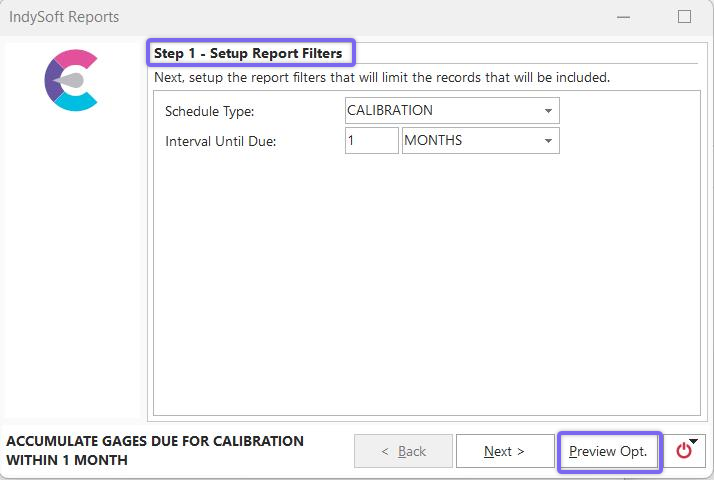Click the red power icon button

tap(683, 452)
